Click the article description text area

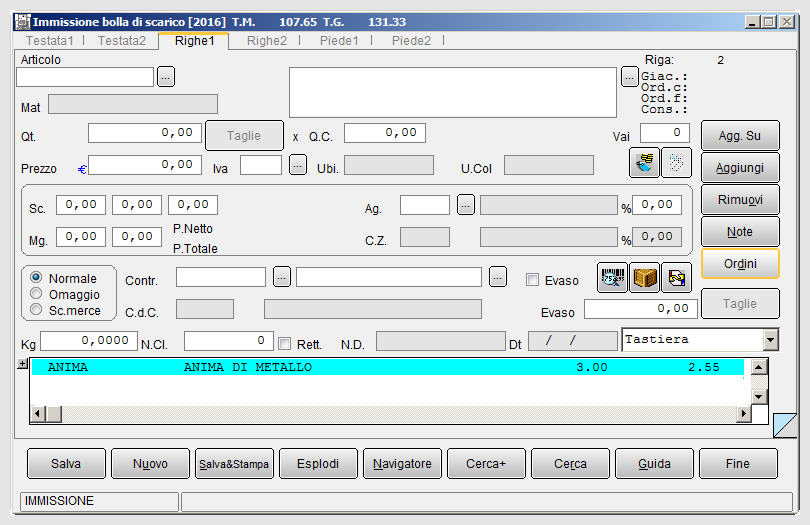[x=453, y=92]
